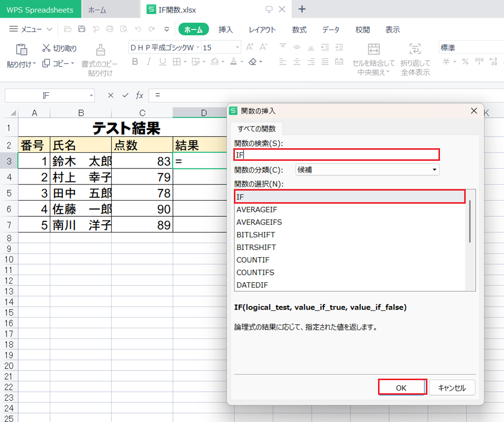This screenshot has height=422, width=504.
Task: Click the 関数の検索 search field
Action: point(337,155)
